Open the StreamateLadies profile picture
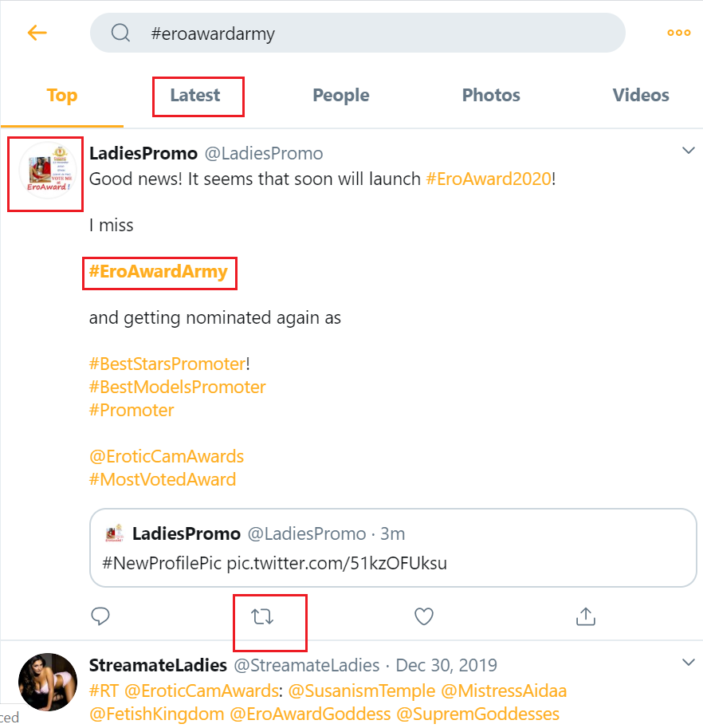Image resolution: width=703 pixels, height=728 pixels. [x=46, y=682]
